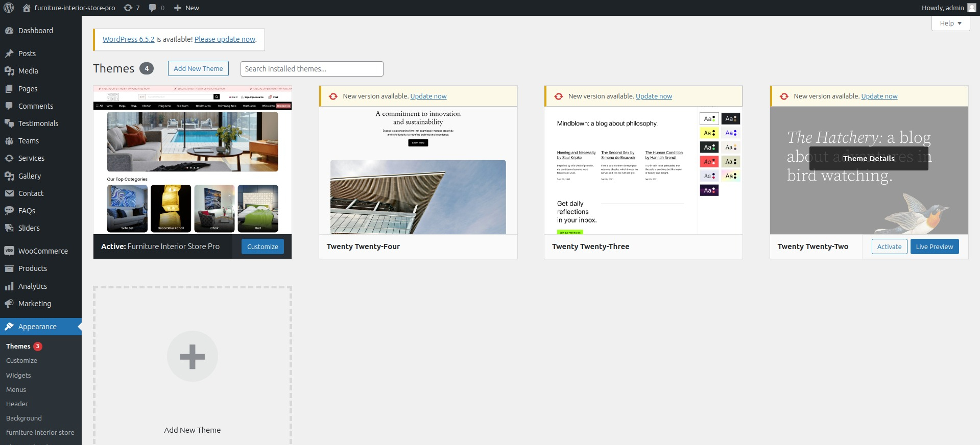The image size is (980, 445).
Task: Click the Products icon in sidebar
Action: point(9,268)
